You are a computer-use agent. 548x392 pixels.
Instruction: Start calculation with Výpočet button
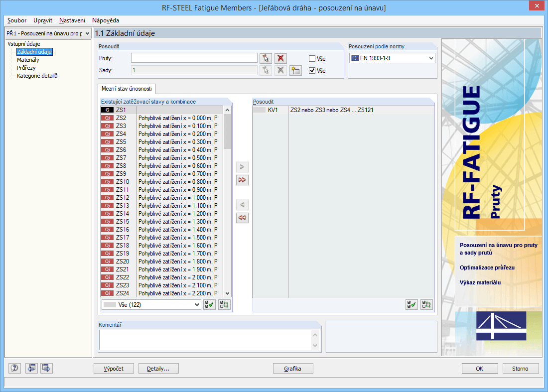click(x=114, y=368)
